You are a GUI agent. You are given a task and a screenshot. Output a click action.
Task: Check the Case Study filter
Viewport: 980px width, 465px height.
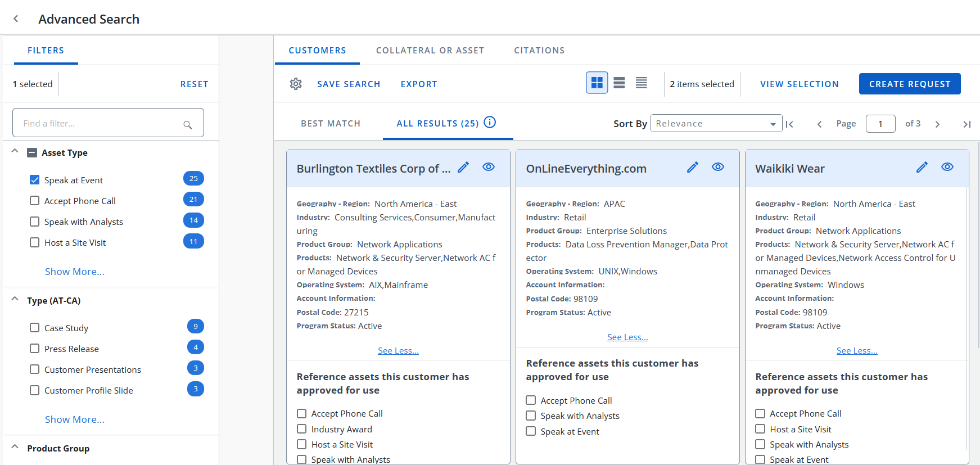(35, 328)
